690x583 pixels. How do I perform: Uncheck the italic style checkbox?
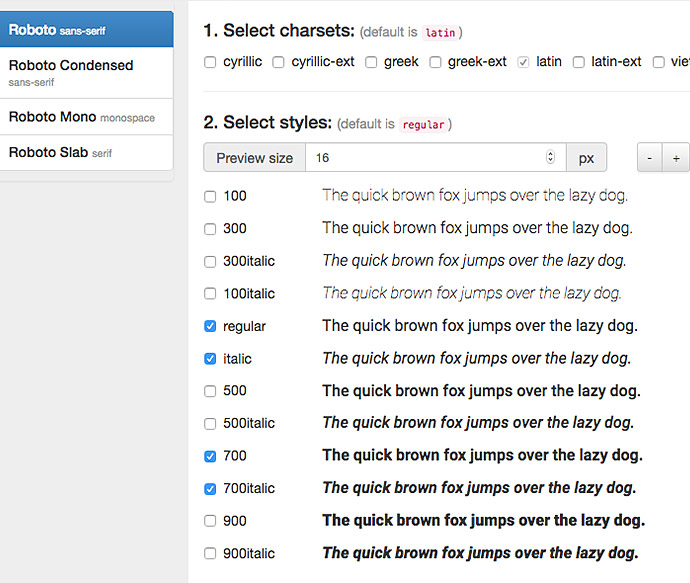(x=210, y=359)
